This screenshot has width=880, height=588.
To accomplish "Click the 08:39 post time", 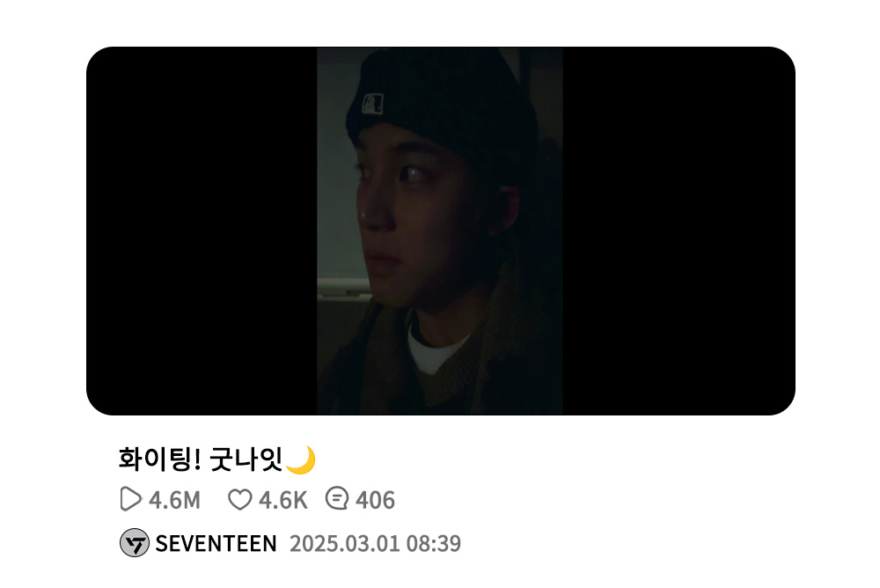I will tap(434, 544).
